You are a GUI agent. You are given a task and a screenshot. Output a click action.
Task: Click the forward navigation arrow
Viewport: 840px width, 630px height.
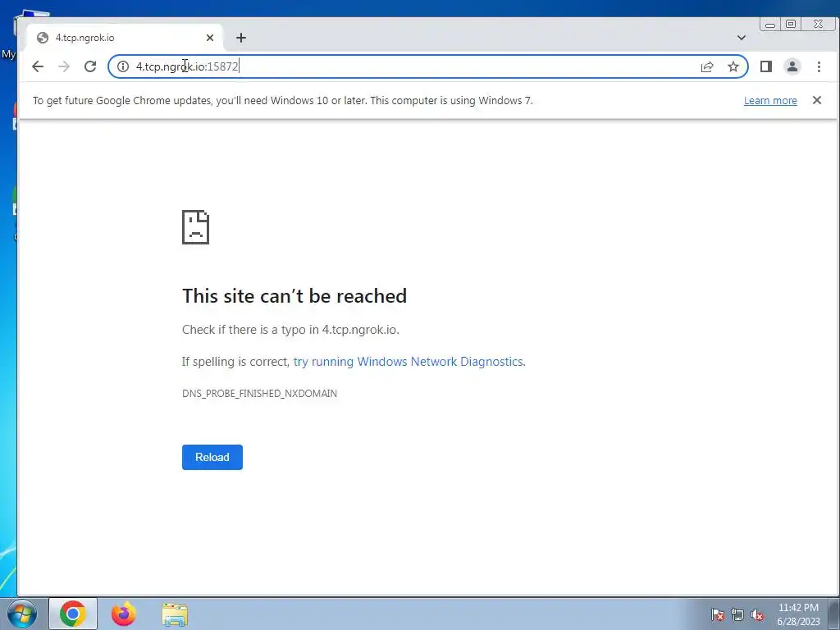[x=64, y=66]
